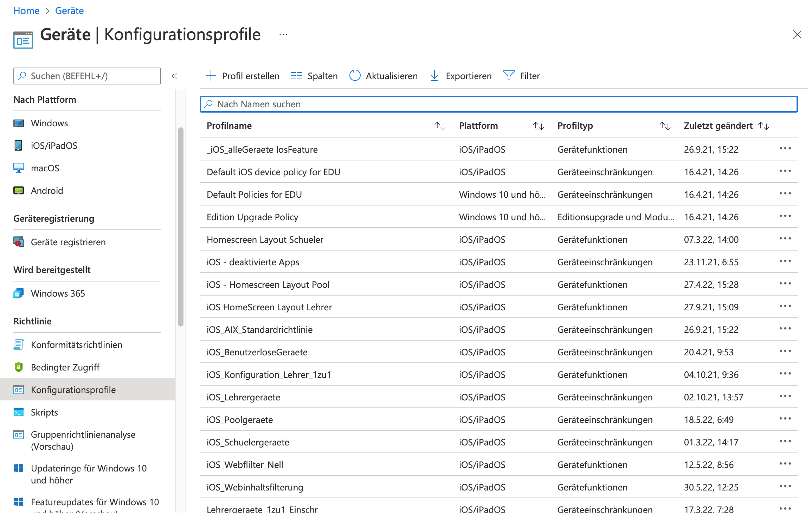Collapse the sidebar with double chevron

point(174,76)
